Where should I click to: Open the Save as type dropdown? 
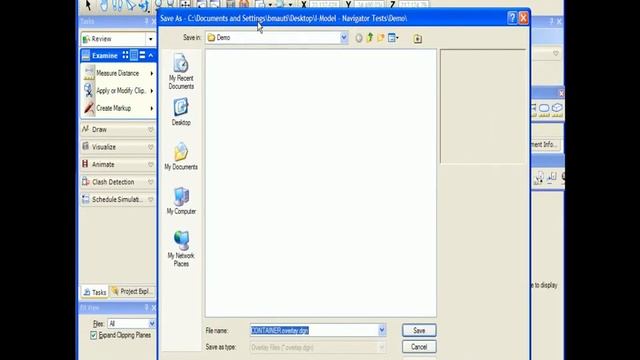(382, 347)
